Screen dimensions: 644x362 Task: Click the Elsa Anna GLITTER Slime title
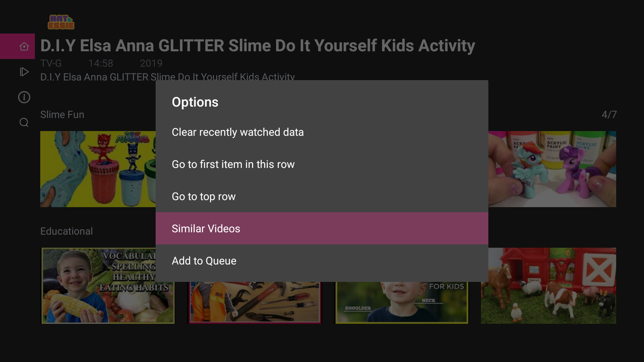[x=257, y=46]
